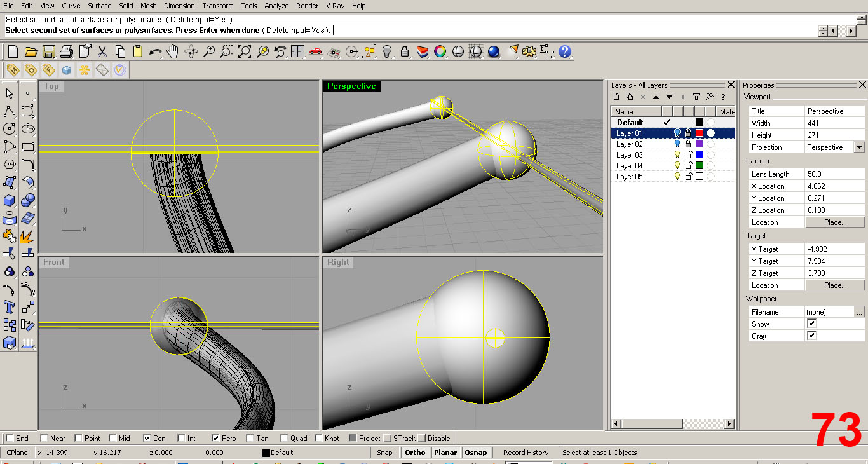Click the Lens Length value field
The height and width of the screenshot is (464, 868).
click(835, 174)
